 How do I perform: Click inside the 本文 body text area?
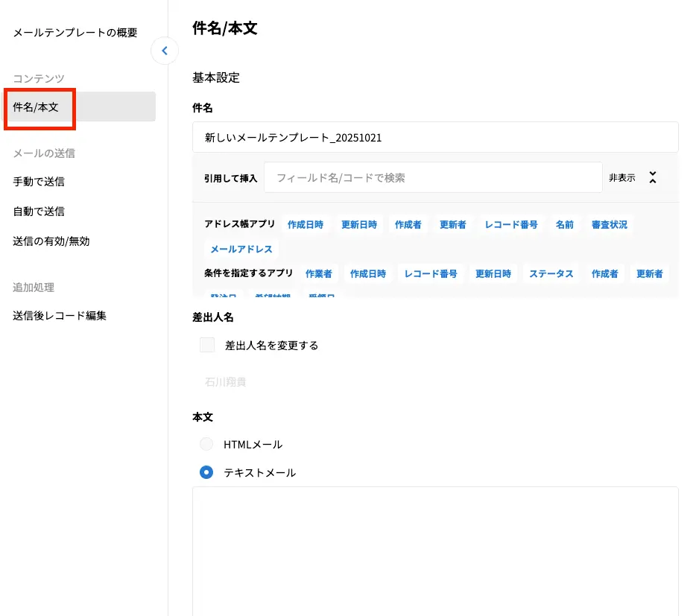pos(435,550)
